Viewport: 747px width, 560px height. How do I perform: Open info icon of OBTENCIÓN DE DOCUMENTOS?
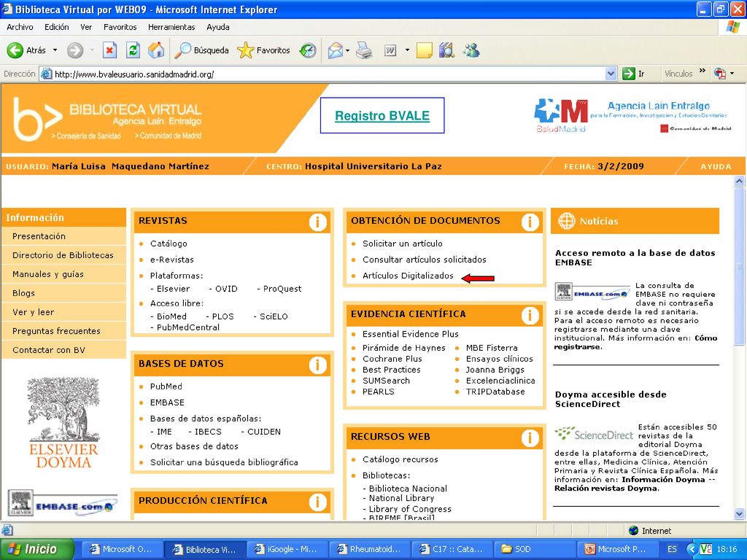[530, 222]
